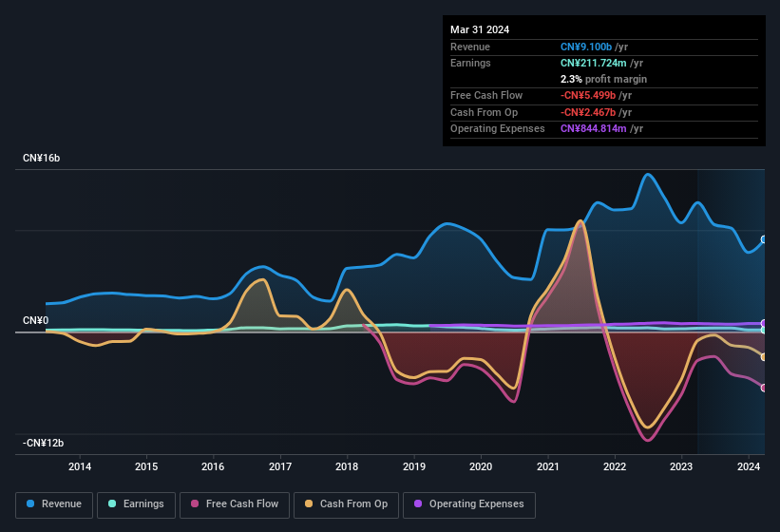780x532 pixels.
Task: Click the blue Revenue endpoint marker
Action: (764, 239)
